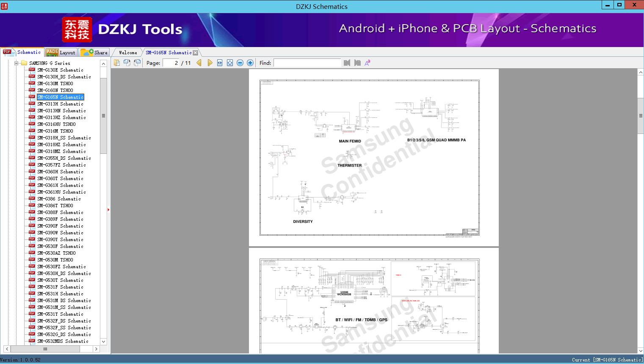Click the fit width icon
The image size is (644, 364).
[x=220, y=63]
